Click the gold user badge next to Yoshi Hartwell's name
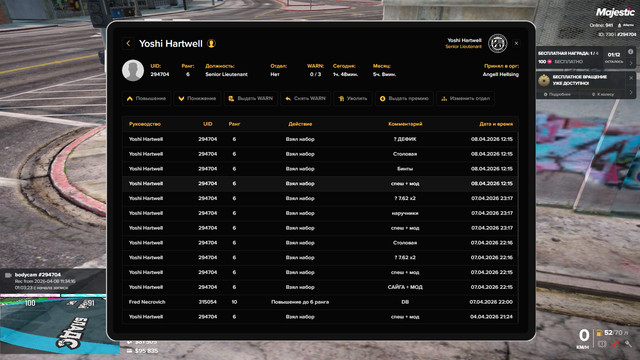This screenshot has width=640, height=360. pyautogui.click(x=211, y=44)
